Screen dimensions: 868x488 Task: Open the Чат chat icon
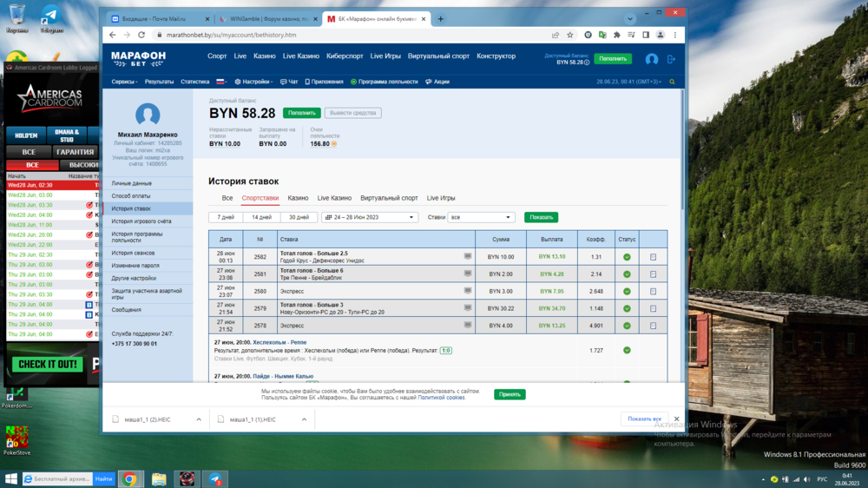289,82
